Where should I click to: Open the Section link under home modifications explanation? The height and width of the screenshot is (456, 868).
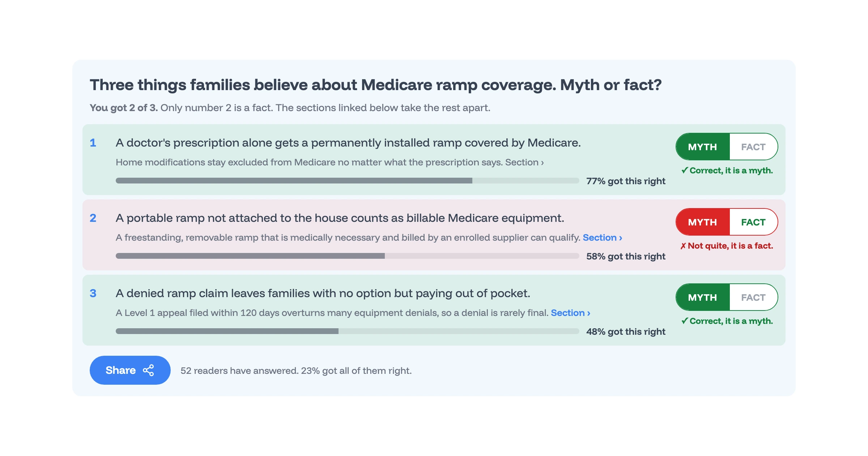click(524, 162)
